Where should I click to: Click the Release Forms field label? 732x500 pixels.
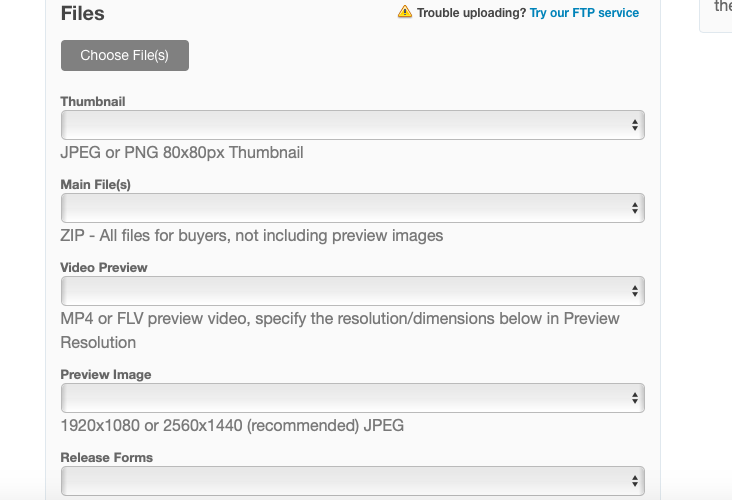pos(106,458)
